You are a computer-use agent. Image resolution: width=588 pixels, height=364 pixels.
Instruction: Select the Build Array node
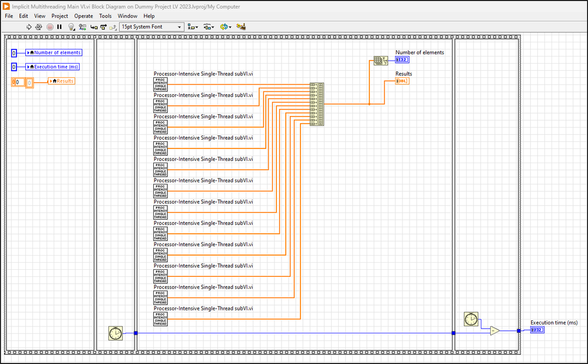click(317, 104)
